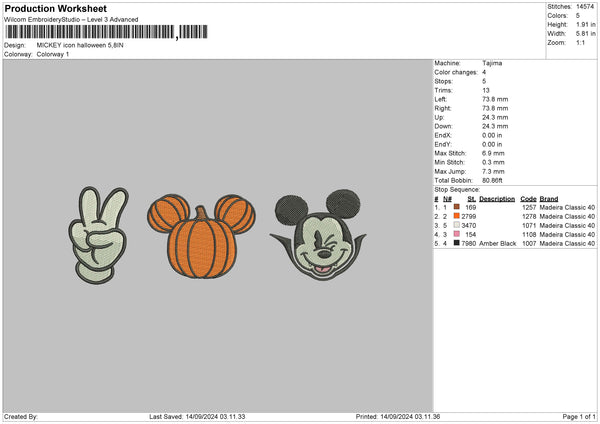Click the machine value 'Tajima'
The image size is (600, 424).
coord(492,63)
